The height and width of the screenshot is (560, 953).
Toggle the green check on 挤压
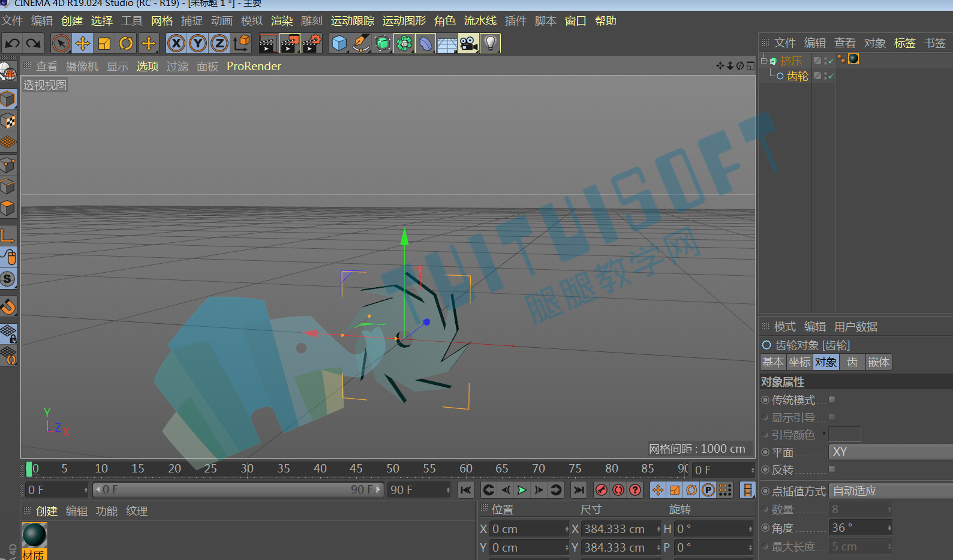pyautogui.click(x=831, y=61)
